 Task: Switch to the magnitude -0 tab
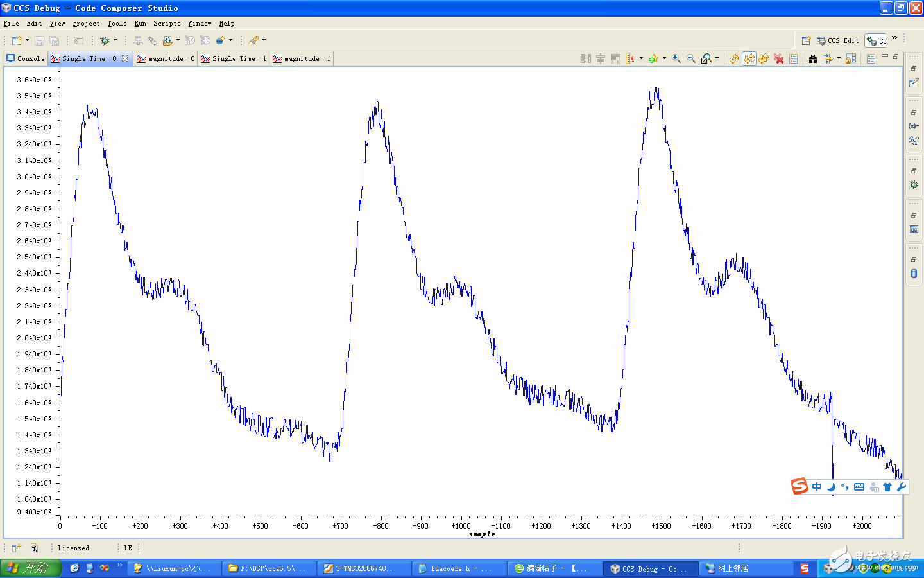click(166, 58)
